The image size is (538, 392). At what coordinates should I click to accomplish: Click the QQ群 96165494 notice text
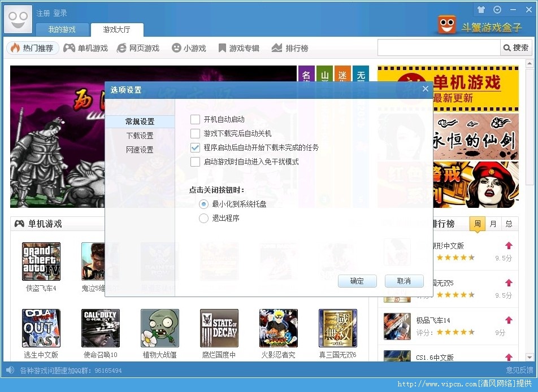tap(71, 371)
